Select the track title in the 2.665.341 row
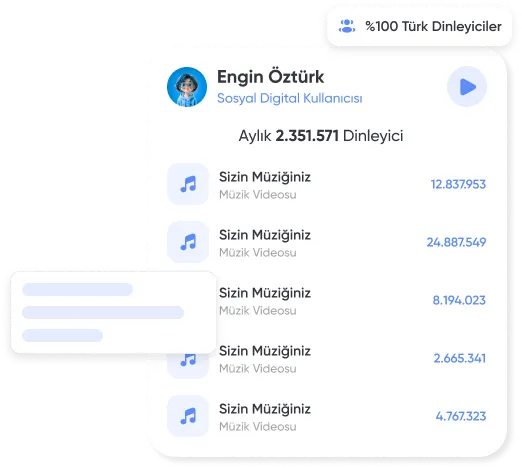 [265, 351]
